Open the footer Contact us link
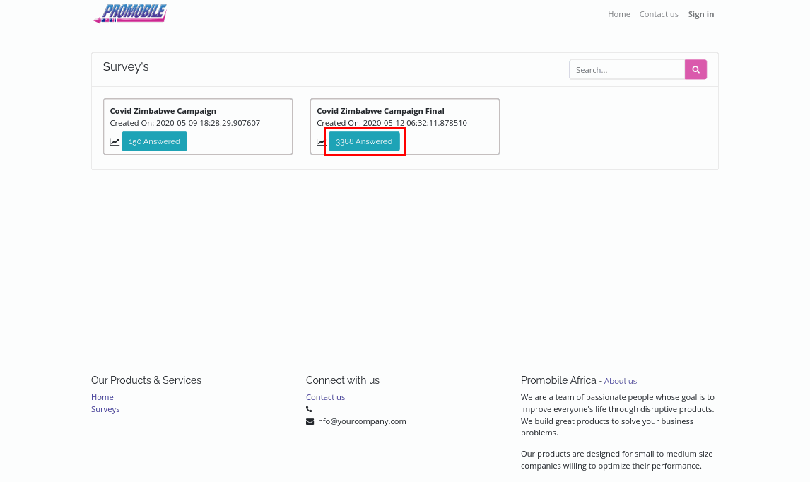 coord(324,397)
